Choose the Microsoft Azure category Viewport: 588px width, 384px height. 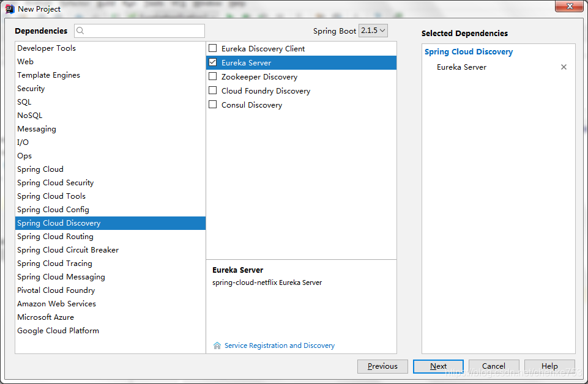coord(110,317)
